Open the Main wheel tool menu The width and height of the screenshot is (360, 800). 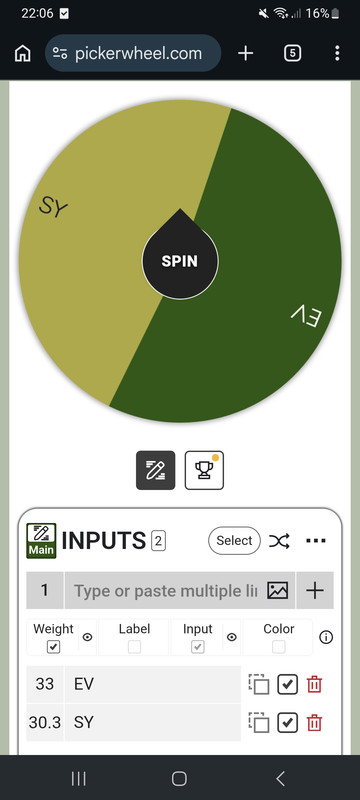(41, 540)
